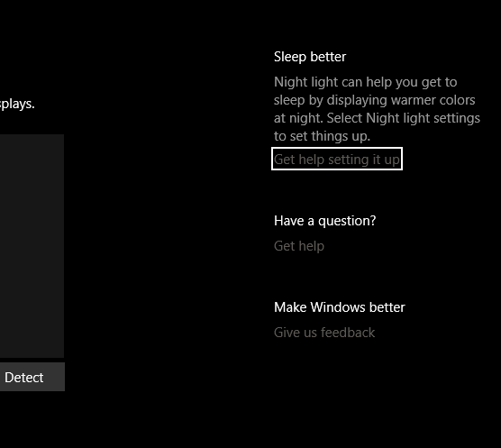This screenshot has height=448, width=501.
Task: Click the Detect button
Action: (32, 377)
